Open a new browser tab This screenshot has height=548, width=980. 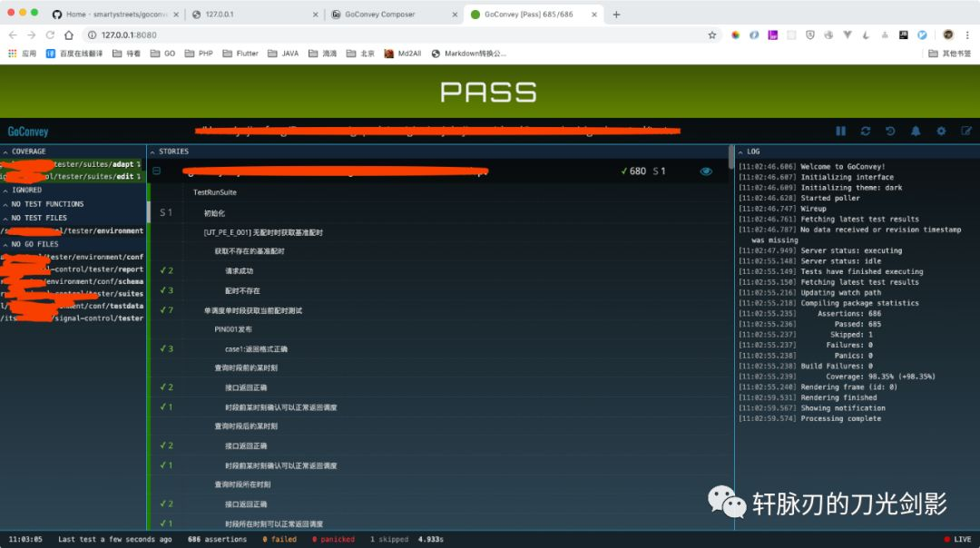coord(616,15)
